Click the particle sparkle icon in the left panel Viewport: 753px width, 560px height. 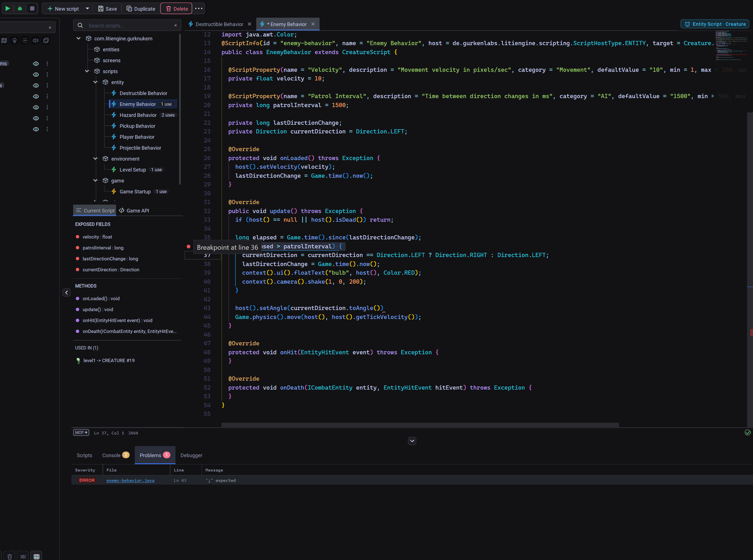click(25, 40)
